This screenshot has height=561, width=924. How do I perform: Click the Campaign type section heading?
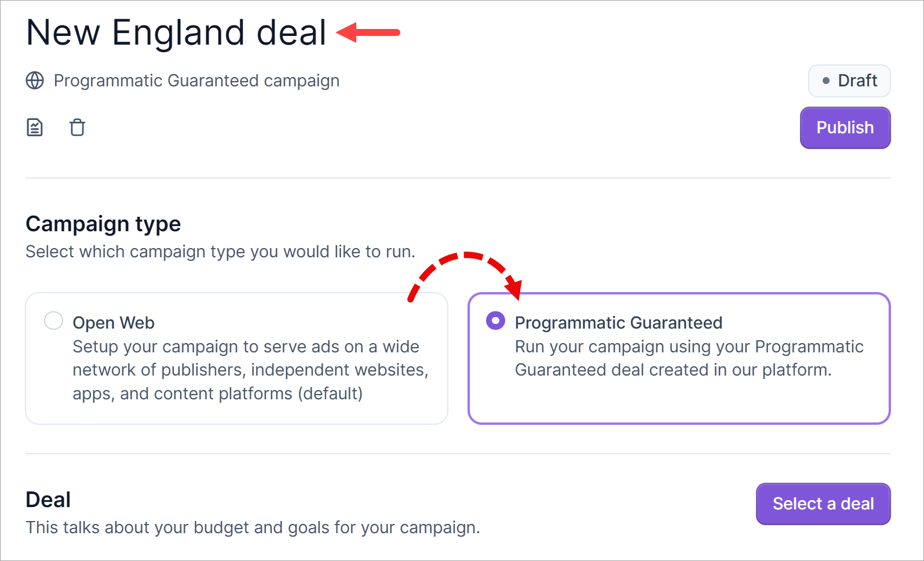pyautogui.click(x=103, y=224)
